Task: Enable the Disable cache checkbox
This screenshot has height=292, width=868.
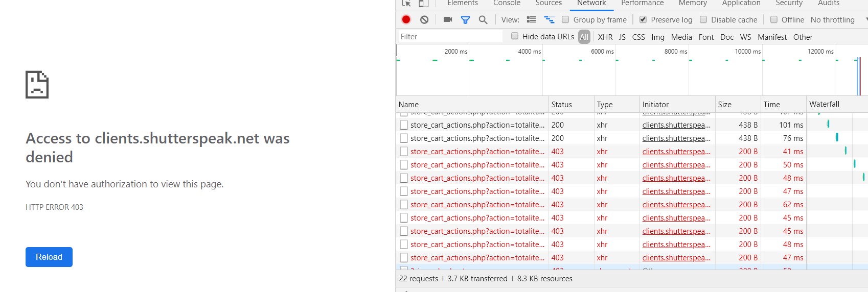Action: pos(703,19)
